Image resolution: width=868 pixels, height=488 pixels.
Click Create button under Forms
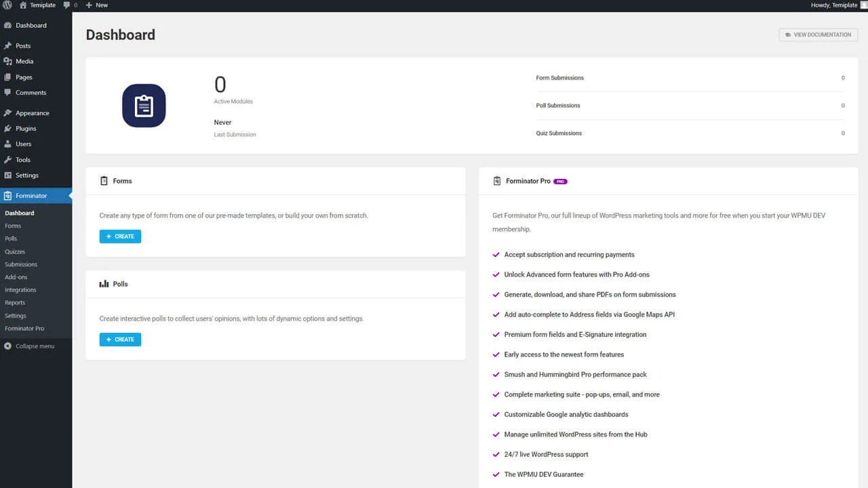[120, 237]
